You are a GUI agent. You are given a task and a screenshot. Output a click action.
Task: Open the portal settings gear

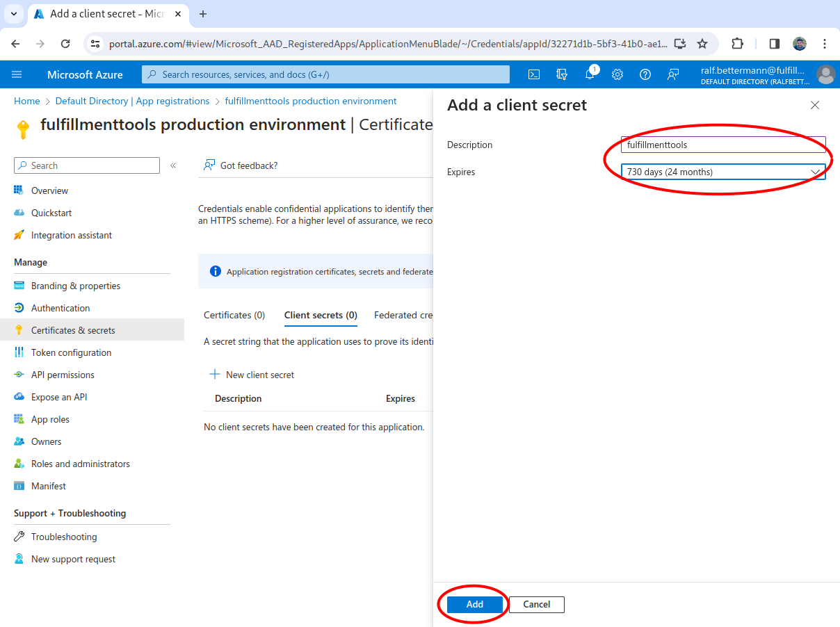[x=617, y=74]
